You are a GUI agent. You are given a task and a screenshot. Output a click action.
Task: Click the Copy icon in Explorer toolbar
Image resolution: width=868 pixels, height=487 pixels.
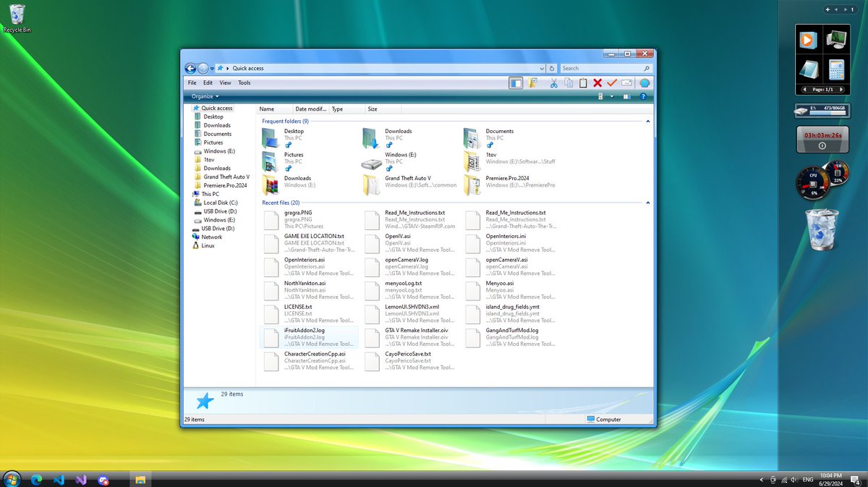coord(569,83)
